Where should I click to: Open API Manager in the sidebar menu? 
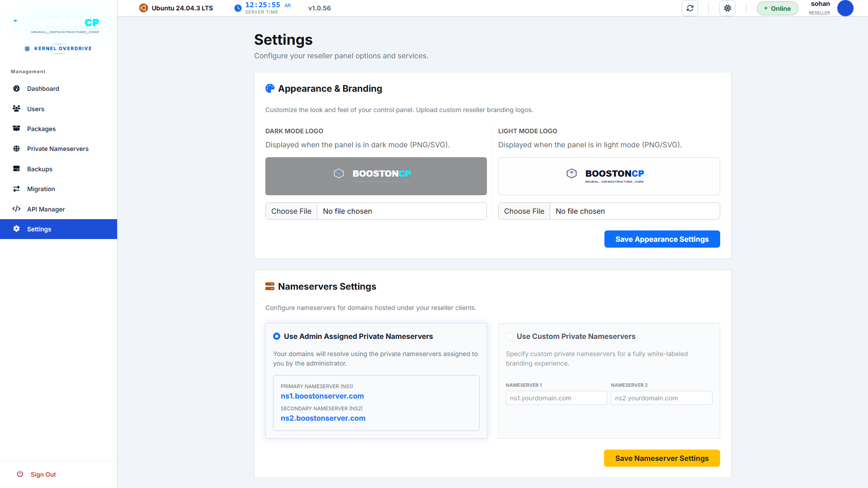tap(58, 209)
